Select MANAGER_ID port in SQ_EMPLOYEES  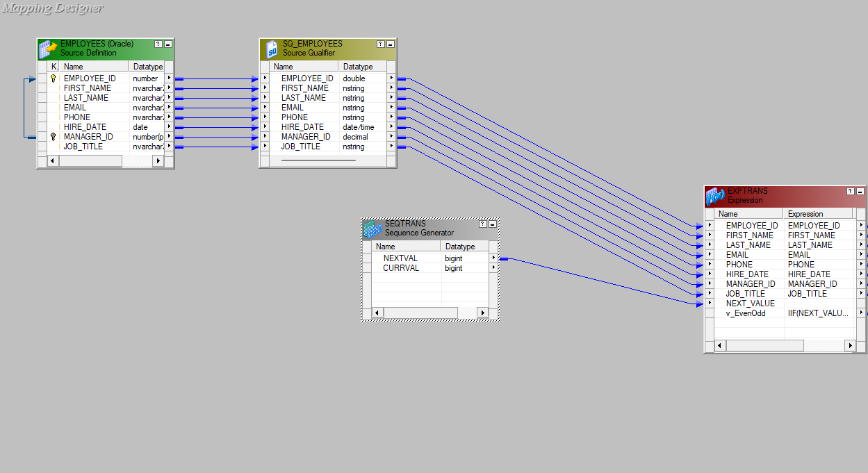[x=306, y=137]
